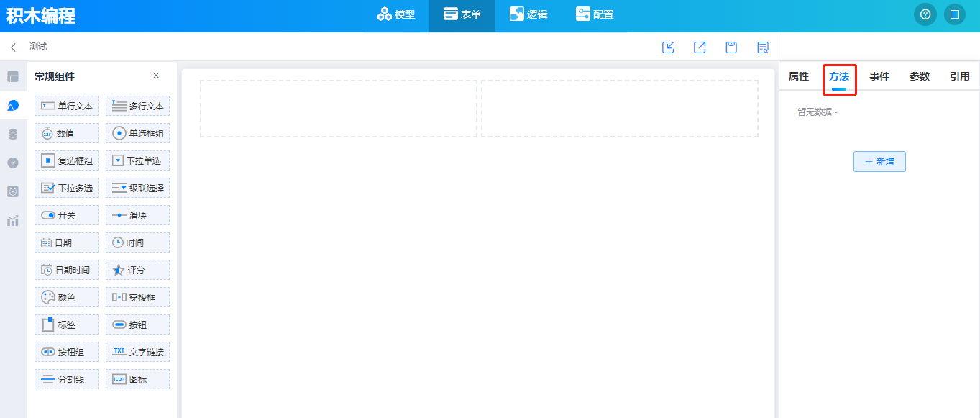Click the 下拉多选 multi-select dropdown component

(x=66, y=188)
